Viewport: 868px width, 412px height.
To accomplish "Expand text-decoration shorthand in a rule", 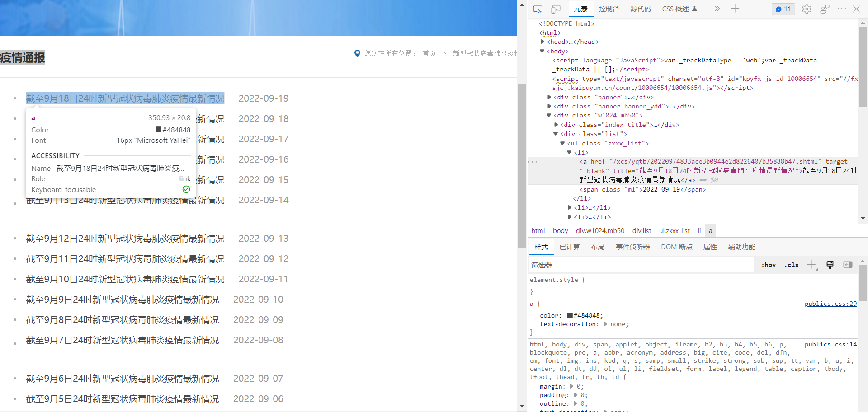I will [605, 324].
